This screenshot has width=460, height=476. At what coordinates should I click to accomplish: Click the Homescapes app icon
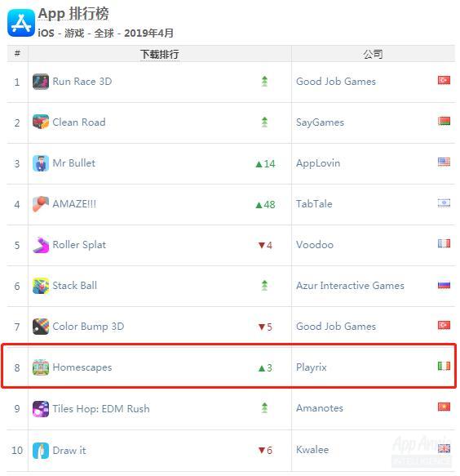click(x=41, y=367)
